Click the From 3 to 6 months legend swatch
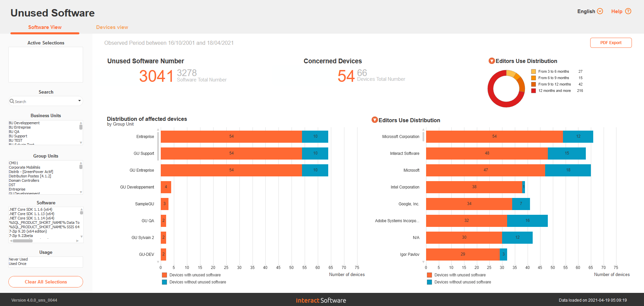644x306 pixels. [533, 71]
